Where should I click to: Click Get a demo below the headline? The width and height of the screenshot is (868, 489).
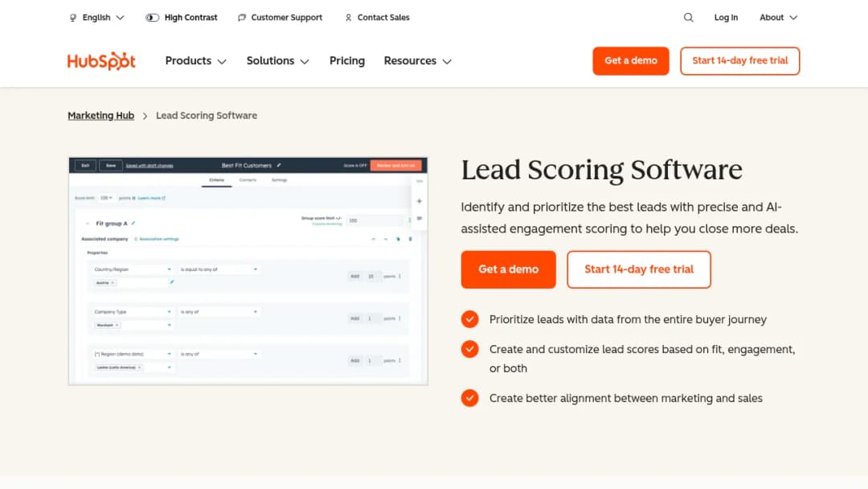(x=508, y=269)
